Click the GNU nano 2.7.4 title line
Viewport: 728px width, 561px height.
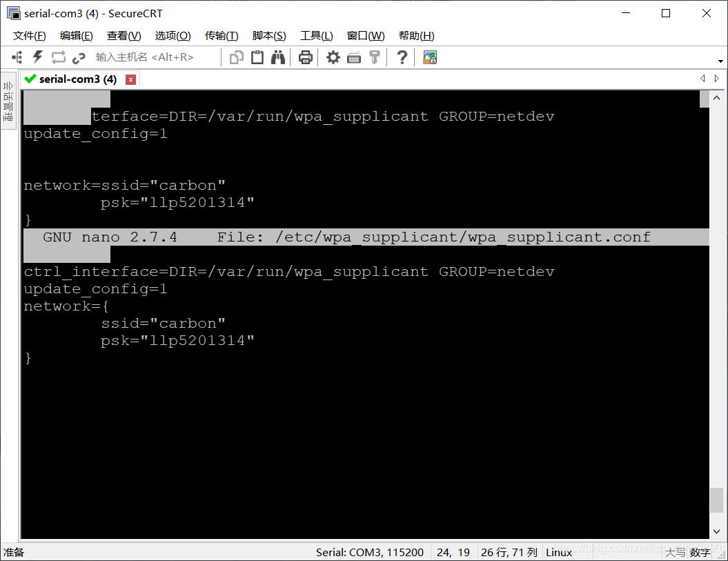click(x=366, y=237)
